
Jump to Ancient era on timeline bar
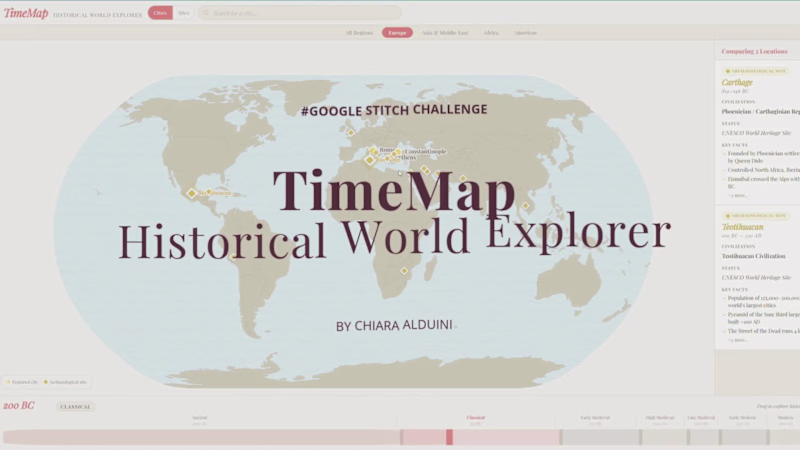point(202,437)
